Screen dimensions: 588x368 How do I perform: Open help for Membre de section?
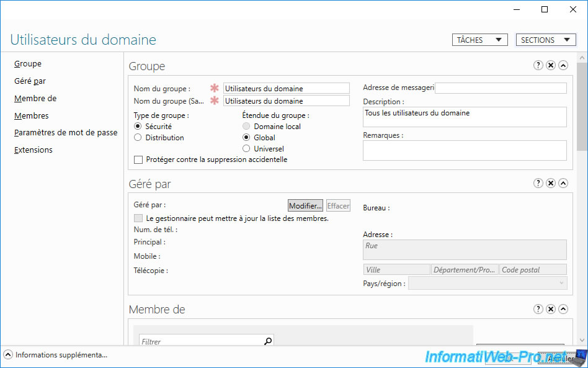coord(538,309)
